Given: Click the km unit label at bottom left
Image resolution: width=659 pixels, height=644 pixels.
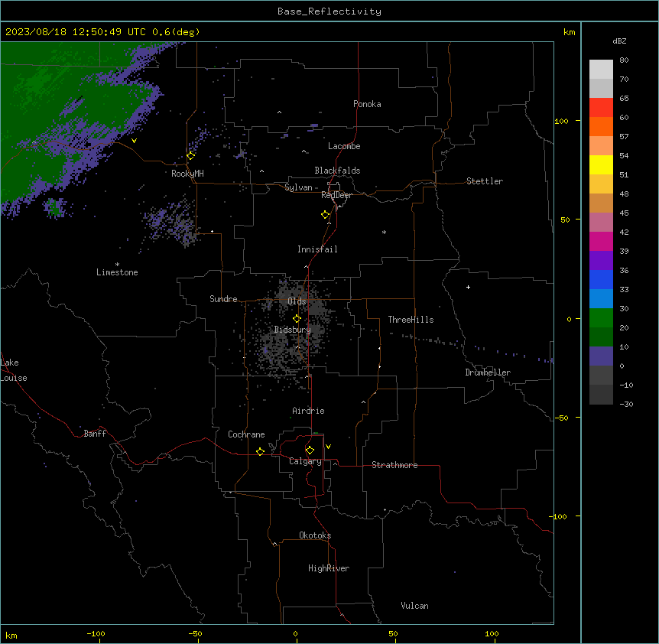Looking at the screenshot, I should (11, 635).
